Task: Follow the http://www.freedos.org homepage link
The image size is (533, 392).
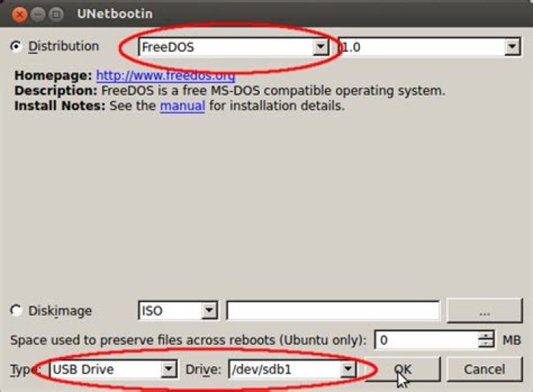Action: [x=166, y=75]
